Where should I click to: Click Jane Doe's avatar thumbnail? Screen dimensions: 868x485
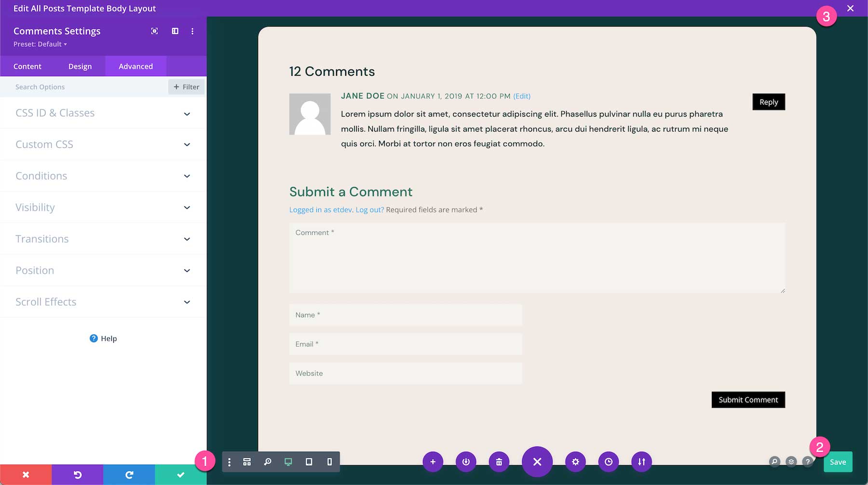[x=310, y=114]
